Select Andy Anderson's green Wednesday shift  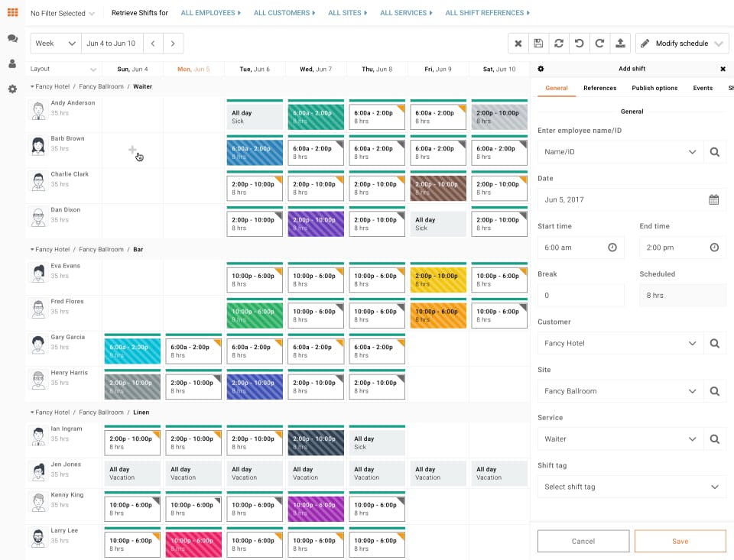point(316,115)
